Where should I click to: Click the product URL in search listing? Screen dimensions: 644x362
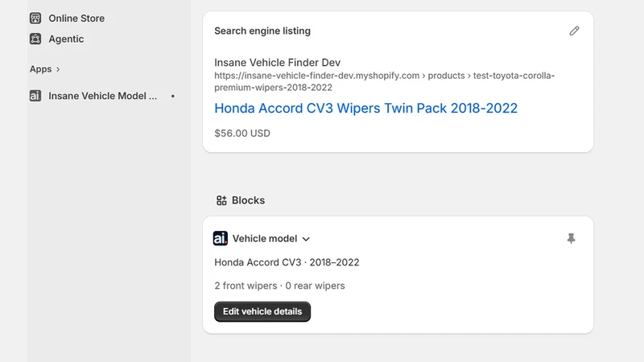385,81
